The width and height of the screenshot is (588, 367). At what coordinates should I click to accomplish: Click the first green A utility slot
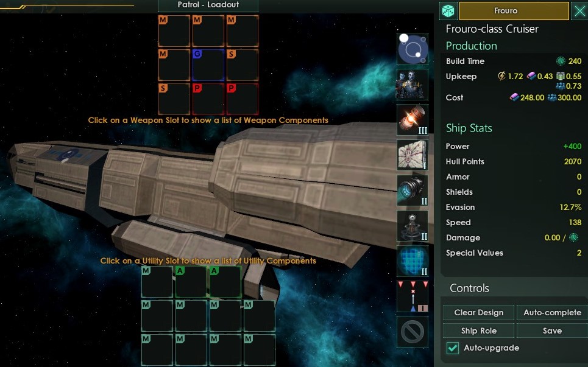(x=191, y=282)
